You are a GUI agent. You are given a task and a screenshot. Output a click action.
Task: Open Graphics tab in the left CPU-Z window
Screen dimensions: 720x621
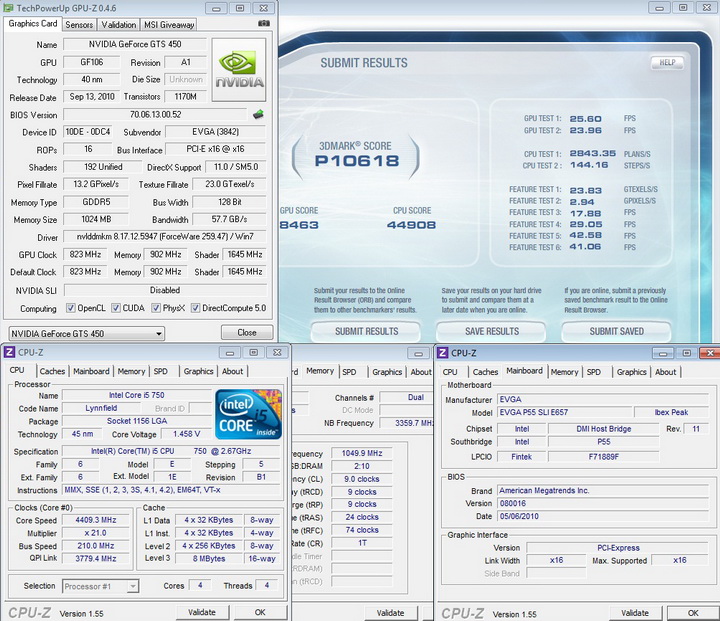(x=198, y=371)
